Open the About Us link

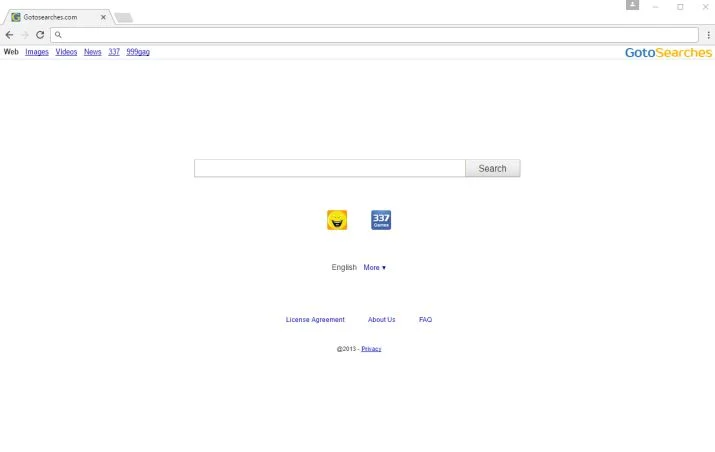pos(382,320)
